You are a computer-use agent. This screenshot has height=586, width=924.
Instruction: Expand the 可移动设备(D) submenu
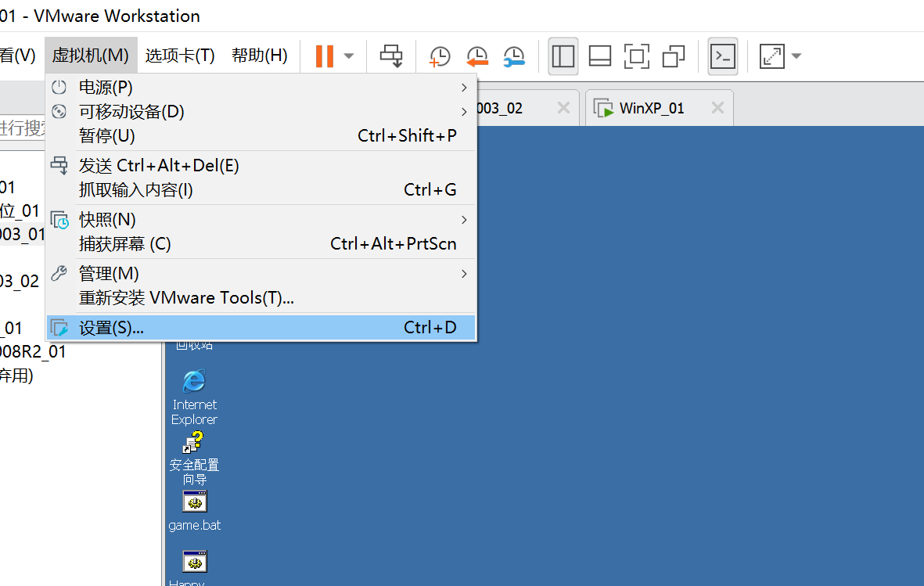261,111
